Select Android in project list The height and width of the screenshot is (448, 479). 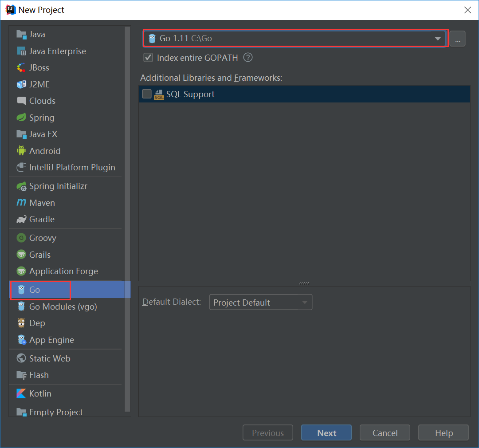[x=67, y=151]
